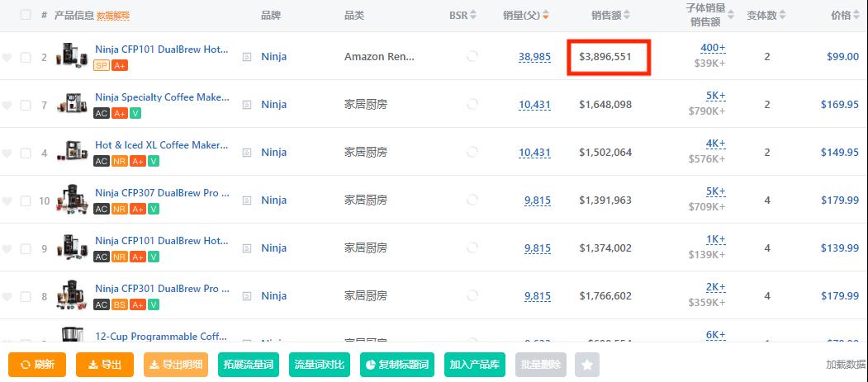Viewport: 868px width, 382px height.
Task: Favorite the Ninja Specialty Coffee Maker row with heart
Action: (7, 105)
